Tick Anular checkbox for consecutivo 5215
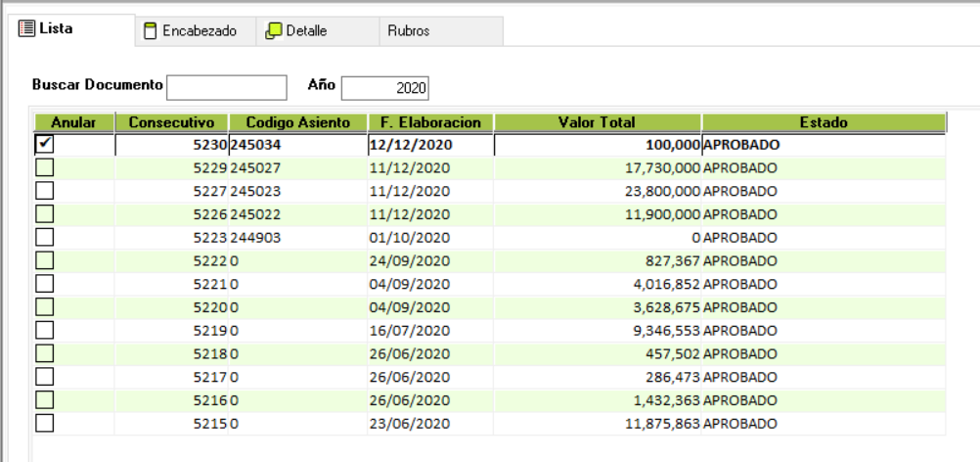 pos(44,424)
